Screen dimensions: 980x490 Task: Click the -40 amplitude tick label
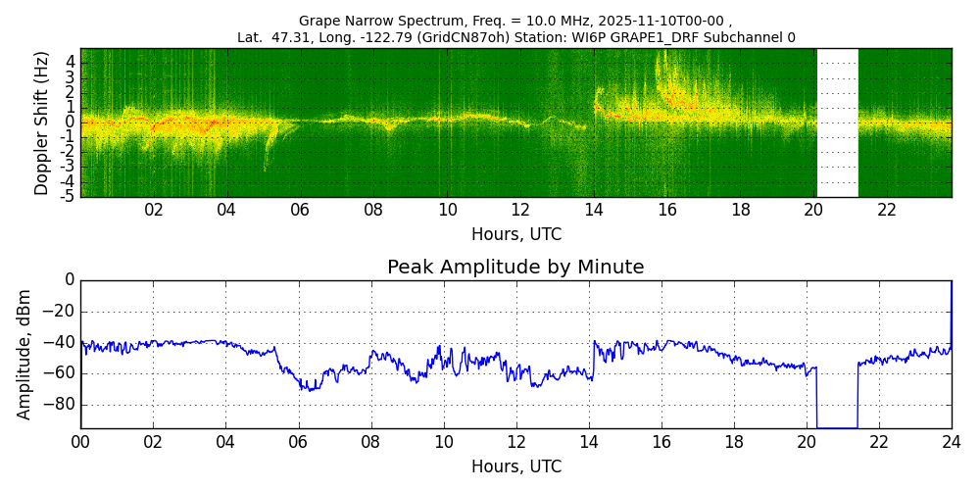[x=59, y=342]
